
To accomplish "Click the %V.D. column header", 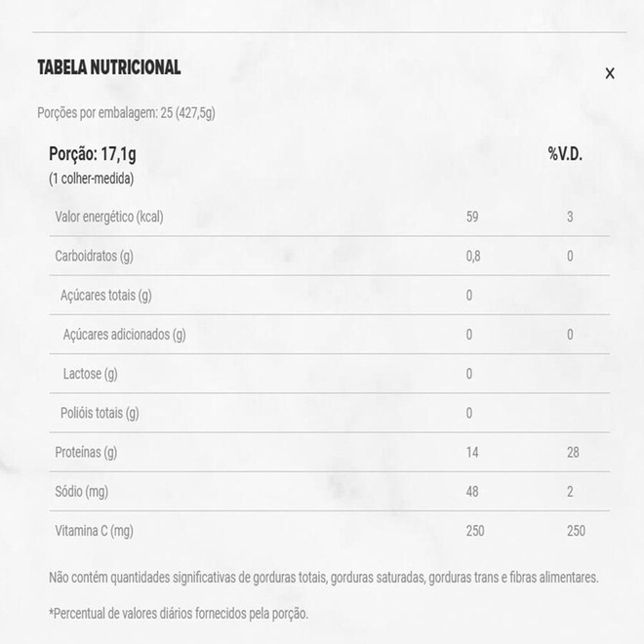I will click(565, 154).
